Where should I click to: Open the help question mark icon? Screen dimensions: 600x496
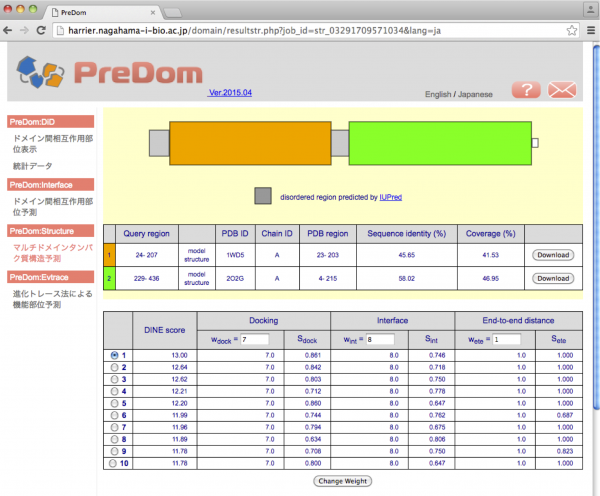pyautogui.click(x=526, y=90)
